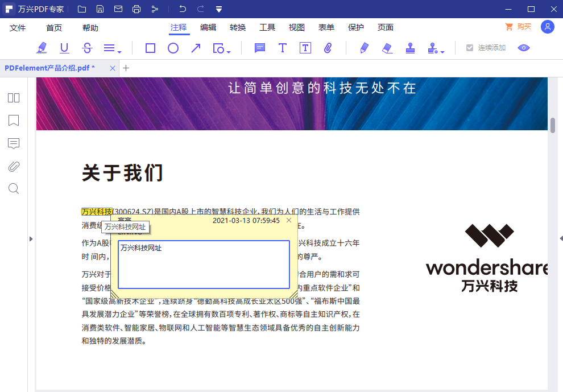Select the Eraser tool
The height and width of the screenshot is (392, 563).
click(x=387, y=48)
